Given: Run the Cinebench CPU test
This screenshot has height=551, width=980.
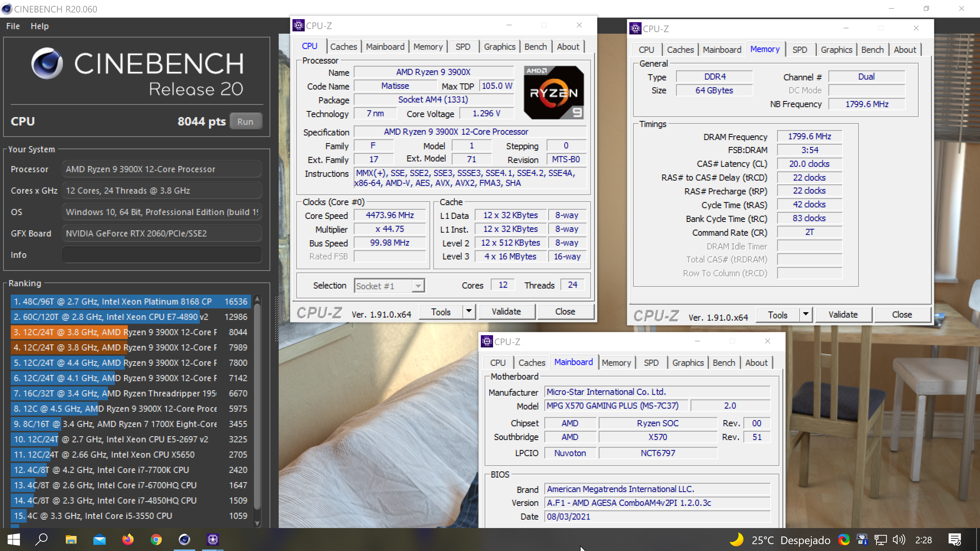Looking at the screenshot, I should point(245,121).
